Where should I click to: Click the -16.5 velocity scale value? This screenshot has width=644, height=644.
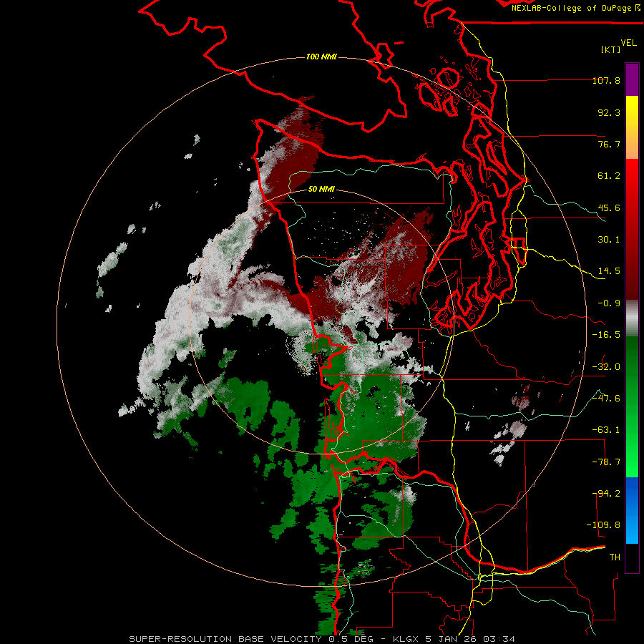[606, 335]
